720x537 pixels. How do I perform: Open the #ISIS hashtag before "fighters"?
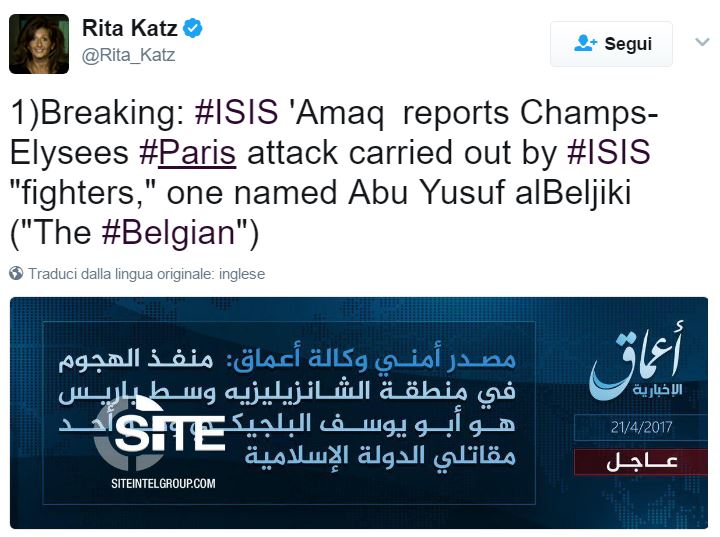[x=608, y=154]
